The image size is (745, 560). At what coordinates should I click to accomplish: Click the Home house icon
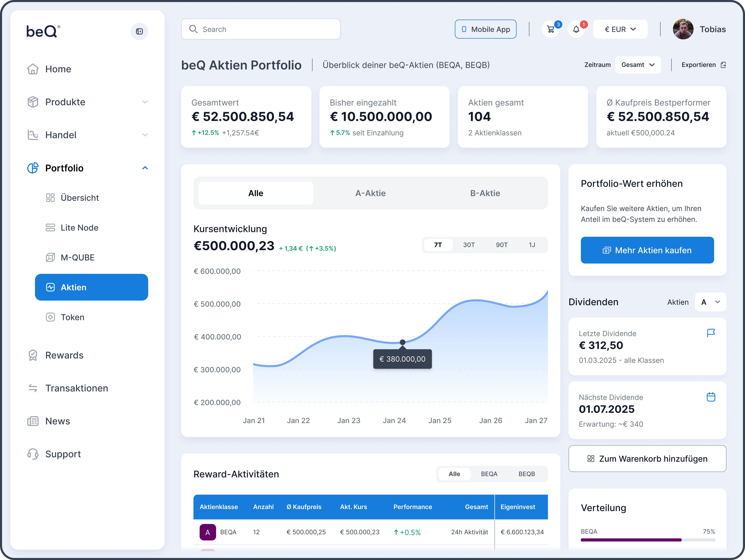pos(33,69)
